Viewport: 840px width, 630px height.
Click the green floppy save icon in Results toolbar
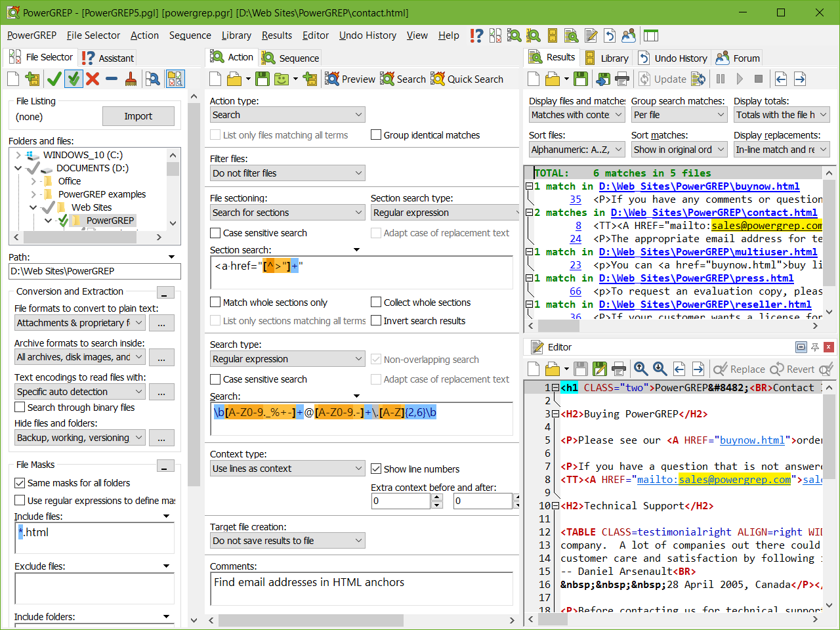pyautogui.click(x=581, y=79)
